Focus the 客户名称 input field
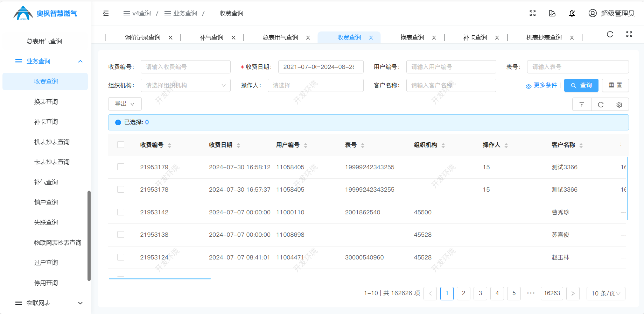The image size is (644, 314). [x=451, y=85]
